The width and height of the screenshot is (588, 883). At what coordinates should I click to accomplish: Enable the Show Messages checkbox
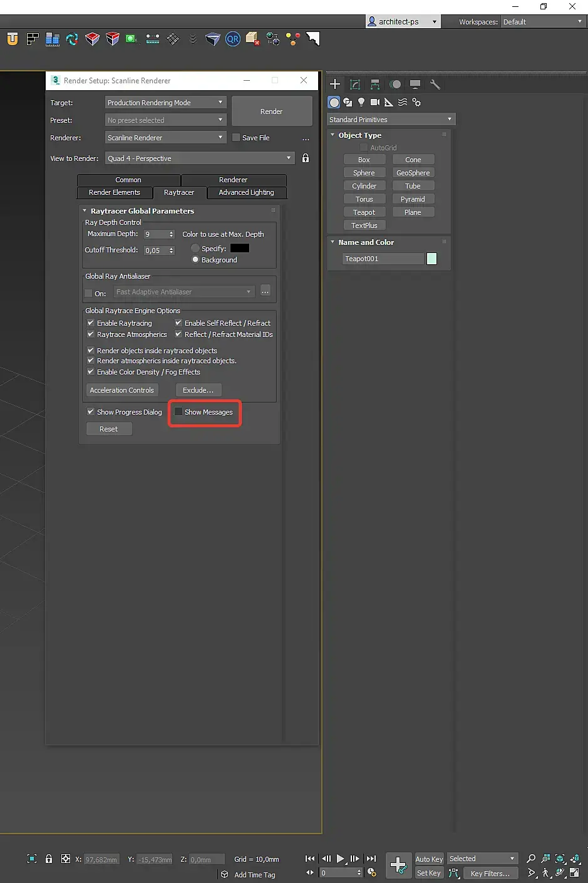[178, 412]
